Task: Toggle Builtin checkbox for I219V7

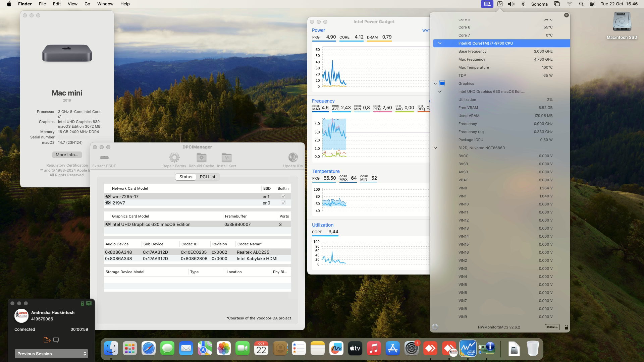Action: click(x=283, y=203)
